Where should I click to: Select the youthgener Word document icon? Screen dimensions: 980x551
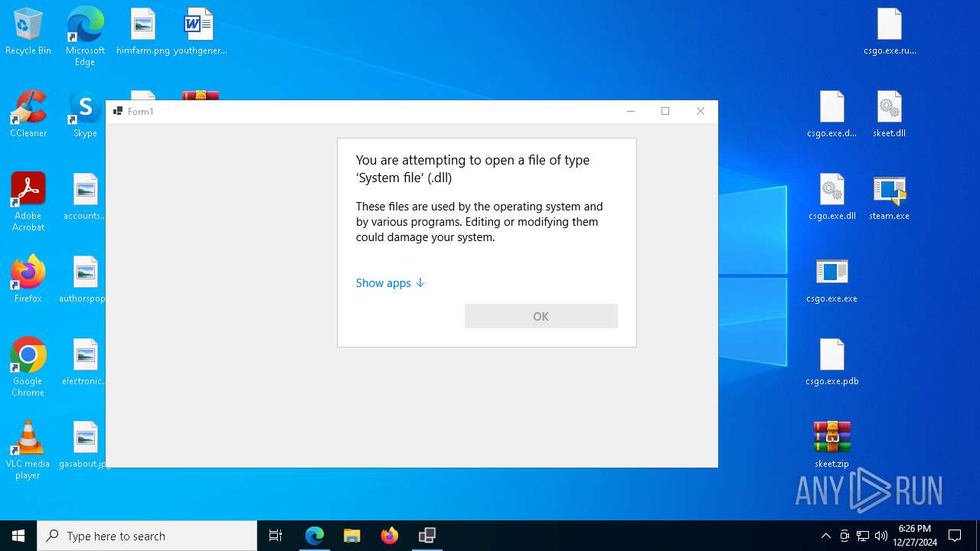click(x=200, y=32)
